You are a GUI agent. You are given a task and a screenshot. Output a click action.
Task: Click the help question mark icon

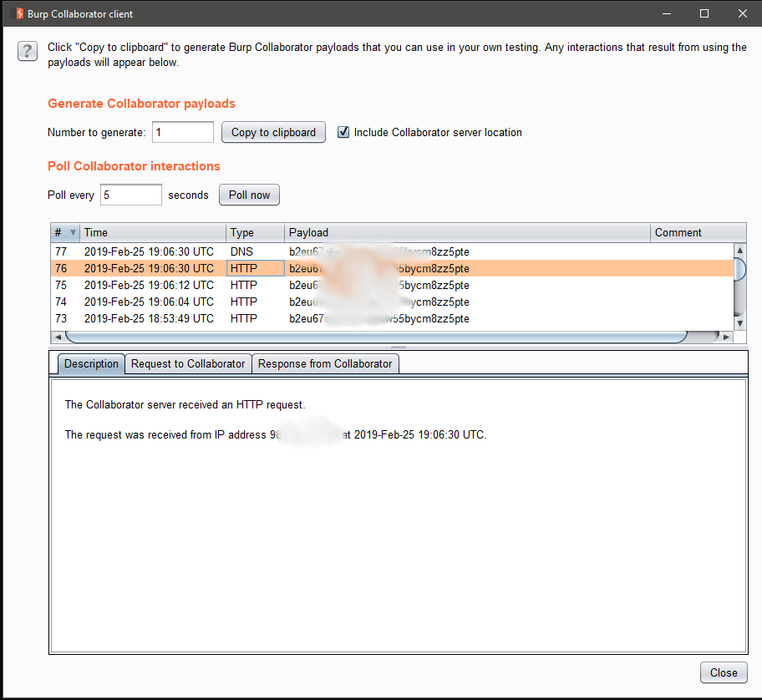click(28, 51)
